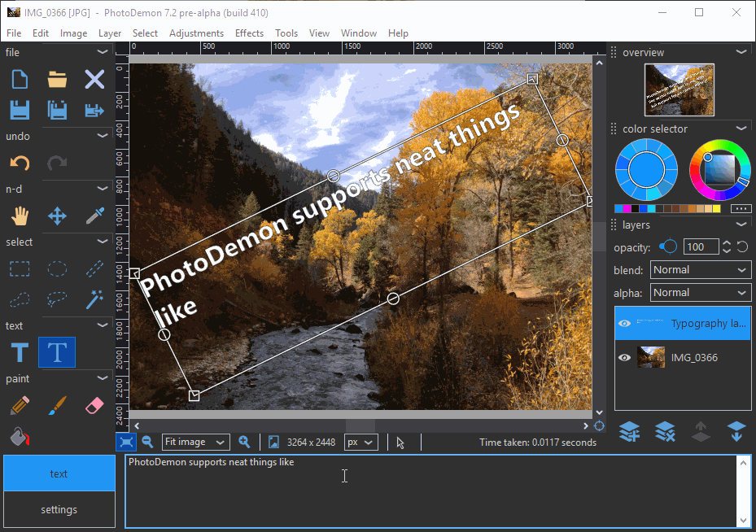
Task: Select the color picker eyedropper tool
Action: [94, 216]
